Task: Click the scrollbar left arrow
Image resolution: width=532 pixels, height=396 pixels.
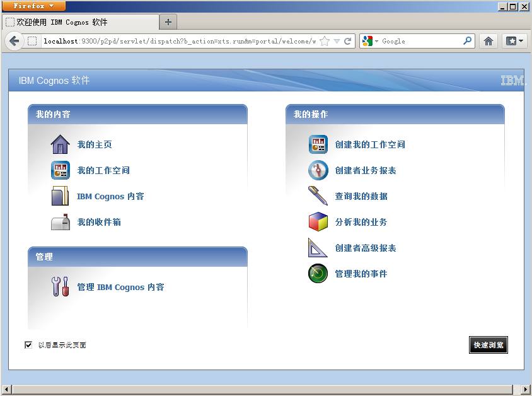Action: click(6, 389)
